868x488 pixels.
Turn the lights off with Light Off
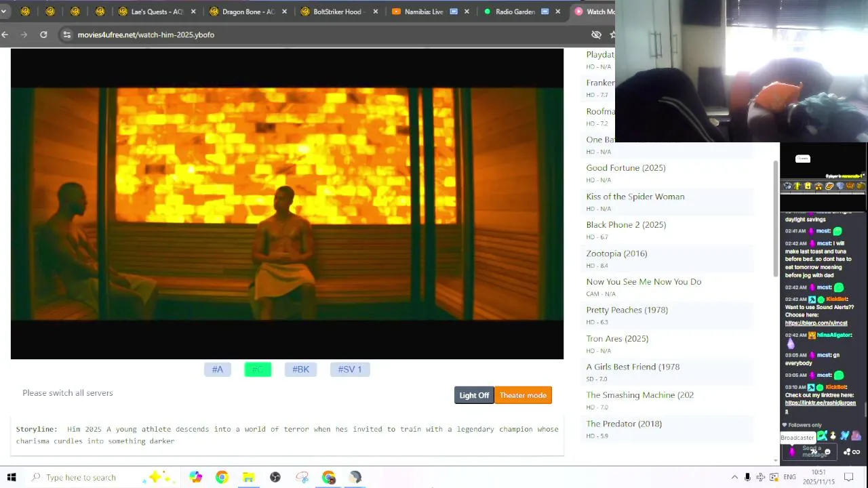(x=474, y=395)
